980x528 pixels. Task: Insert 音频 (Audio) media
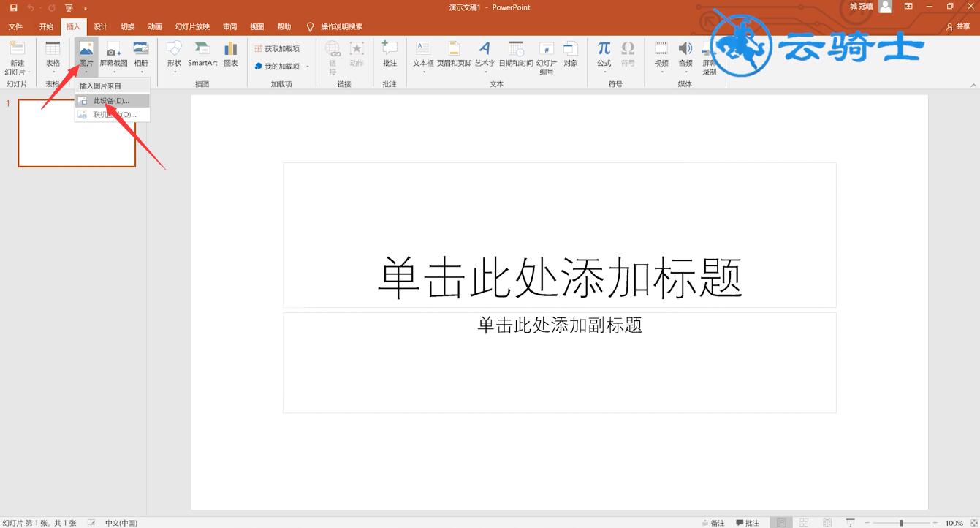685,58
